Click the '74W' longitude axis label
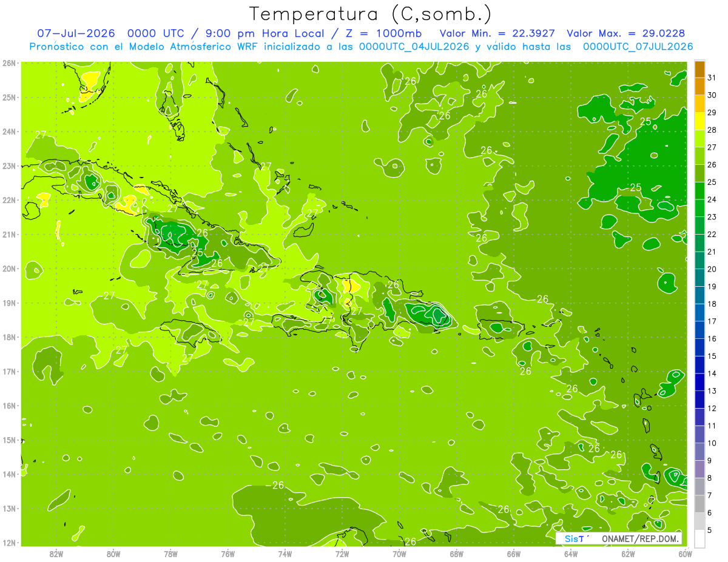728x562 pixels. click(x=285, y=554)
